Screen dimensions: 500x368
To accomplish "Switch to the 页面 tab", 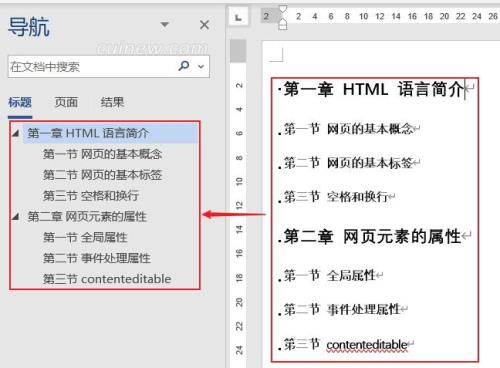I will tap(66, 102).
